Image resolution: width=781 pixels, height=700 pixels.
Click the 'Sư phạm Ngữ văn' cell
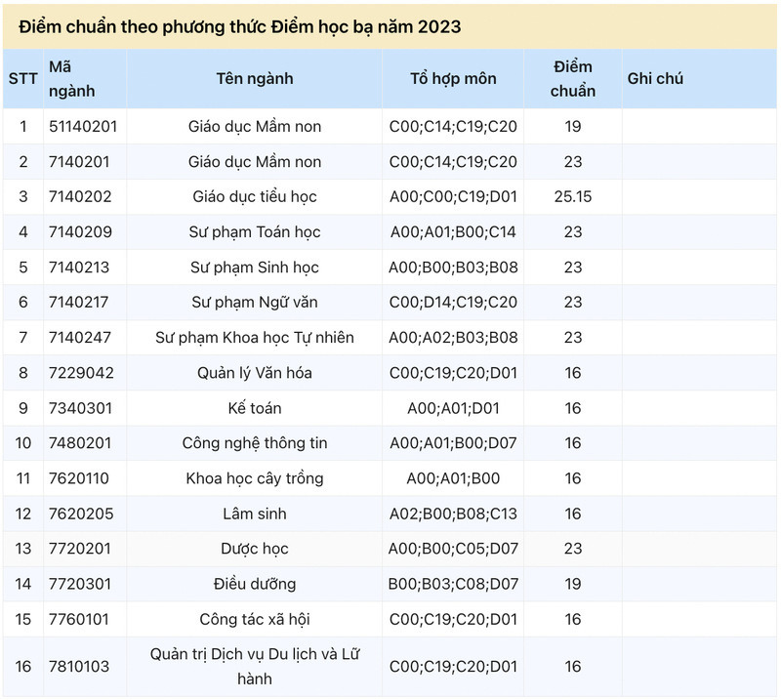(255, 303)
